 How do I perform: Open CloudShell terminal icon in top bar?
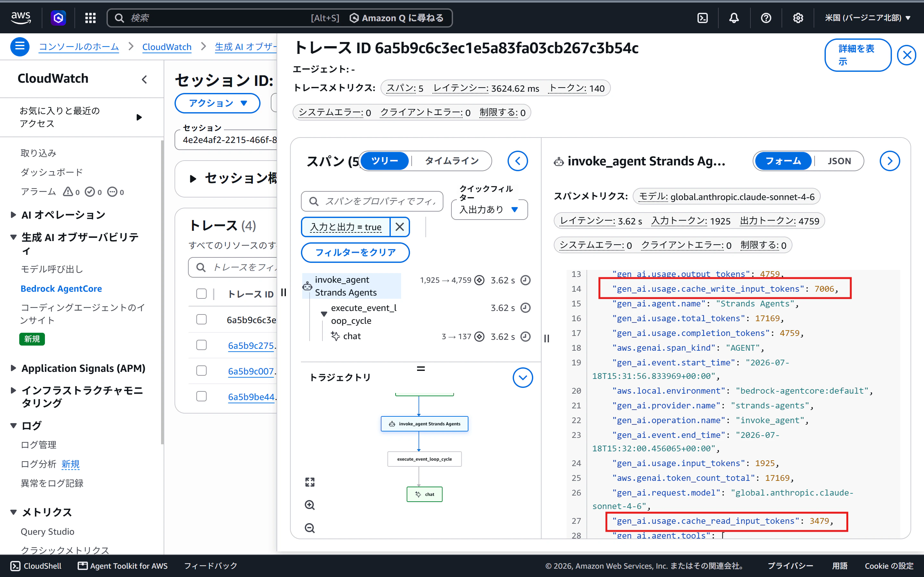click(x=703, y=18)
